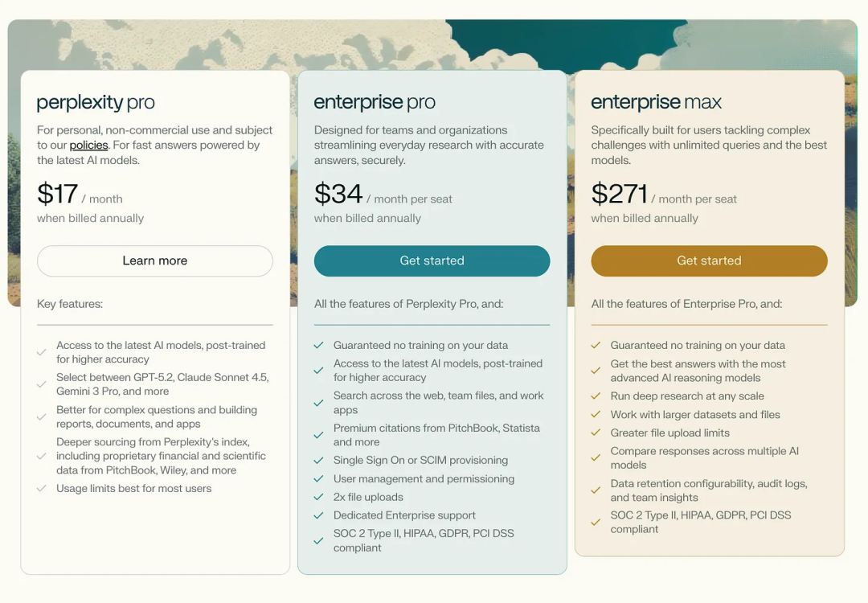Click the "enterprise pro" plan title
The width and height of the screenshot is (868, 603).
[375, 103]
